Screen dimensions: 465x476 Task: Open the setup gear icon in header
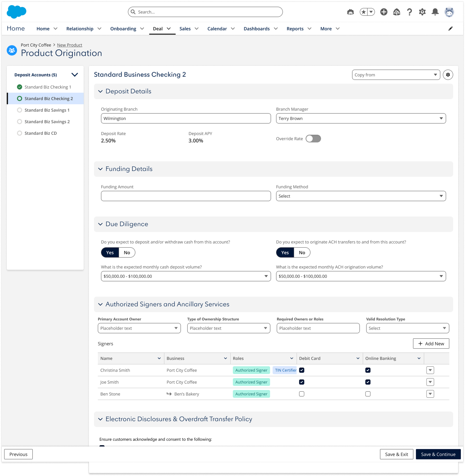point(422,12)
